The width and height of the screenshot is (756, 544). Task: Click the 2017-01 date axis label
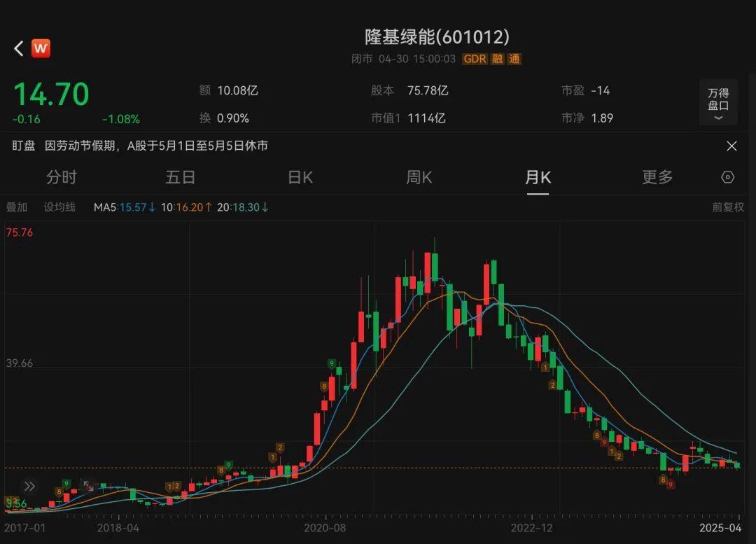coord(25,528)
